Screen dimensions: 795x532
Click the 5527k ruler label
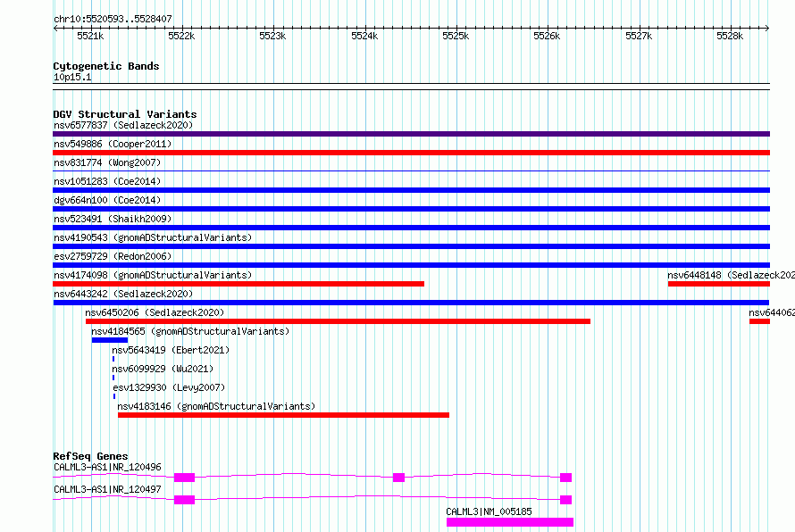(639, 36)
